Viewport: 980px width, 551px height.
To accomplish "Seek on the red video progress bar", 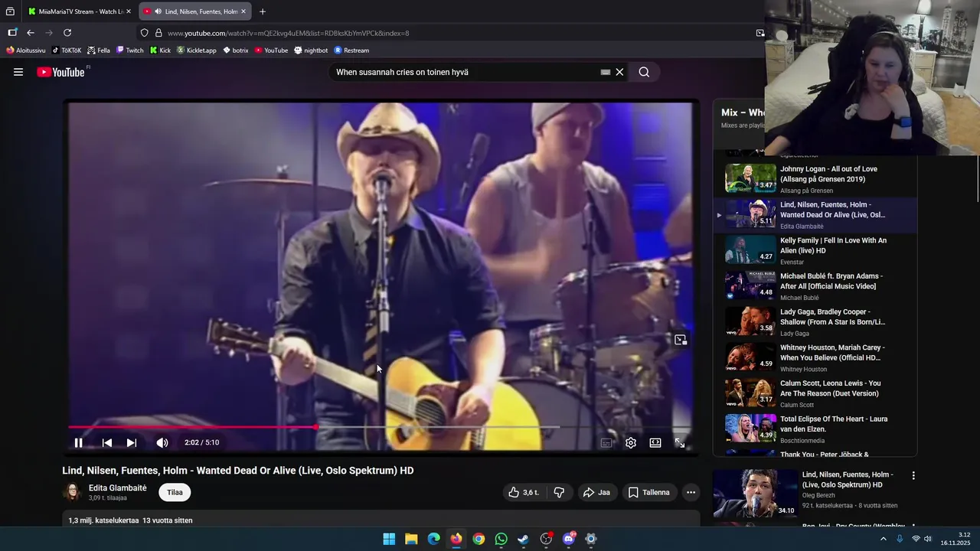I will (x=380, y=427).
